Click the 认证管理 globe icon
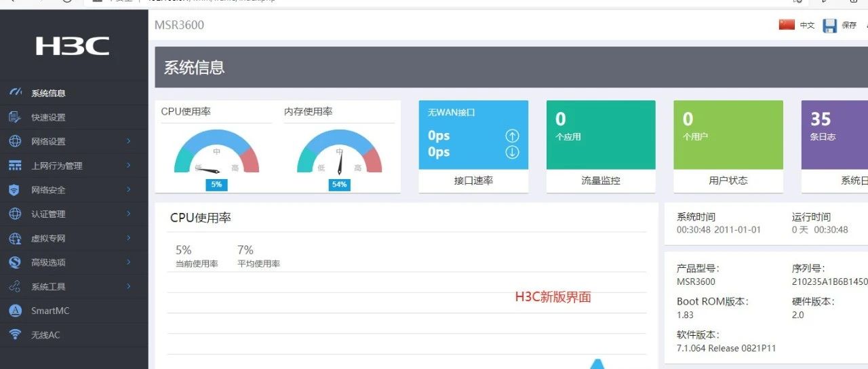Viewport: 868px width, 369px height. point(15,214)
